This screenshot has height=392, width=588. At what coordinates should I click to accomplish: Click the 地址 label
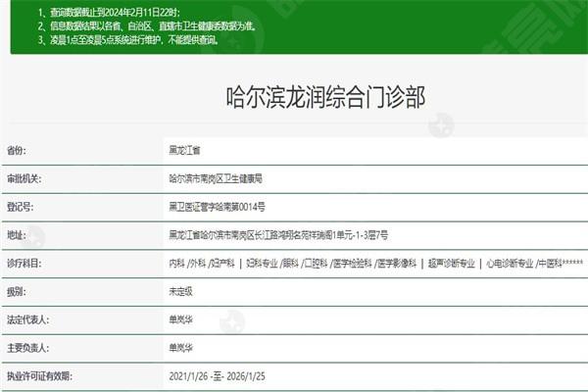point(17,235)
